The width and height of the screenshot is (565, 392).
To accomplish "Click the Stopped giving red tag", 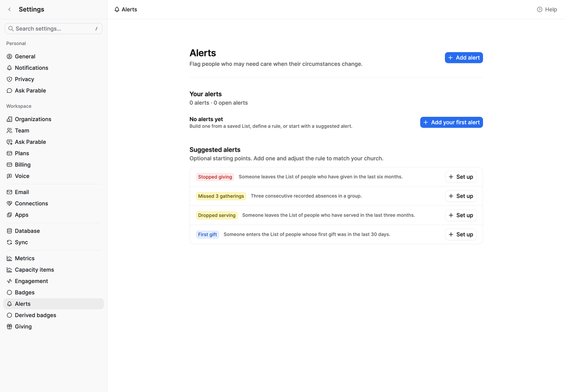I will tap(215, 177).
